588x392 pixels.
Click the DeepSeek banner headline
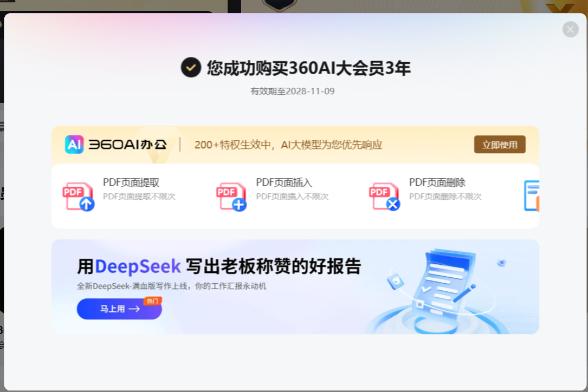[x=219, y=266]
